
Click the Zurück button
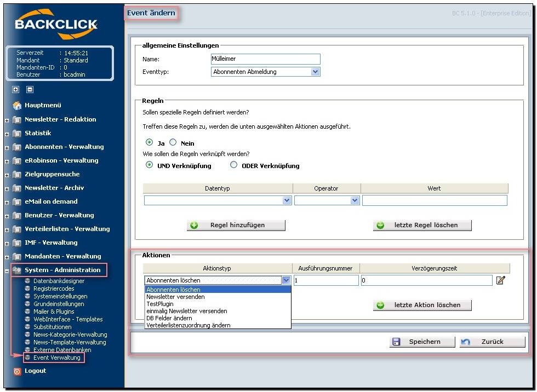[x=493, y=342]
